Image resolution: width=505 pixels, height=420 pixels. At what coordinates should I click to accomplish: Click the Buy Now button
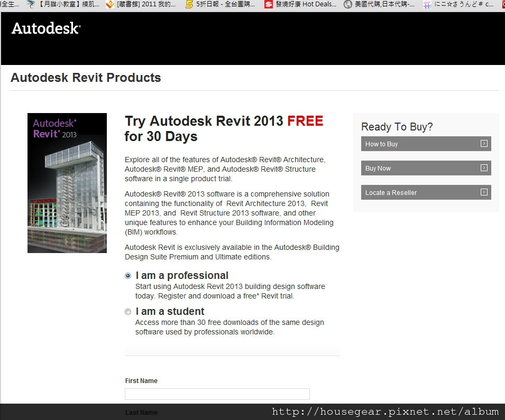426,168
